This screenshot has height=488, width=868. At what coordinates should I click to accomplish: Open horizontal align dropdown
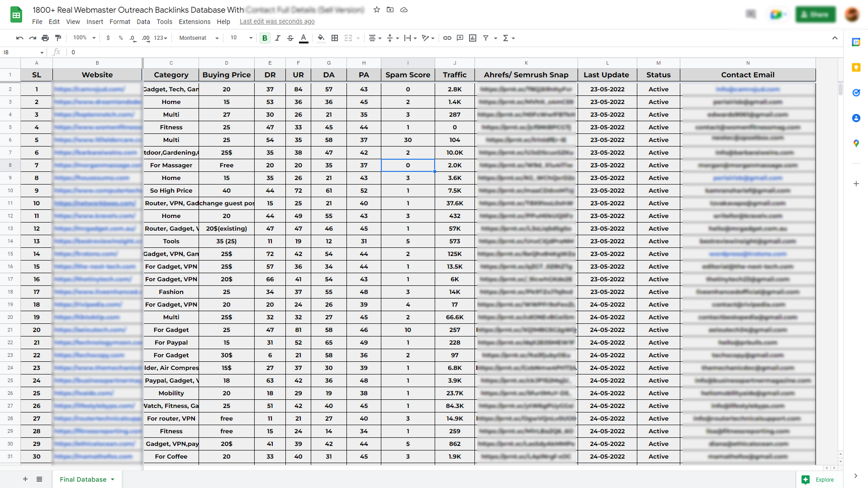pyautogui.click(x=375, y=38)
